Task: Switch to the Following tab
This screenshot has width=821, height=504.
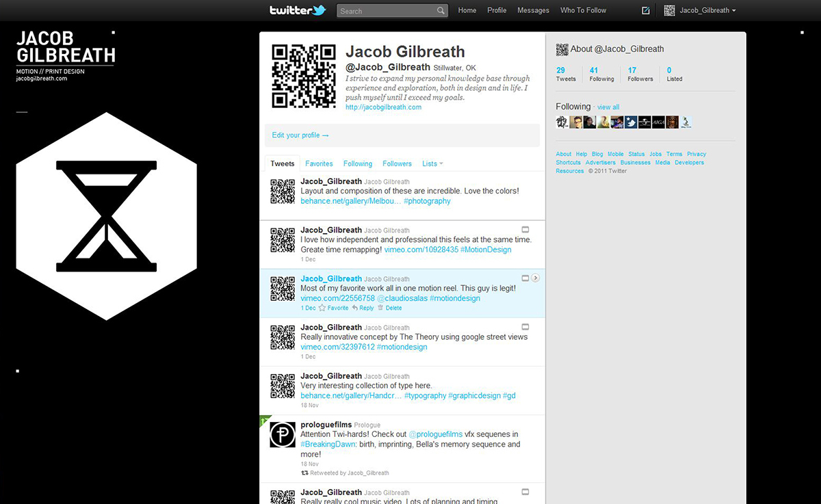Action: [358, 163]
